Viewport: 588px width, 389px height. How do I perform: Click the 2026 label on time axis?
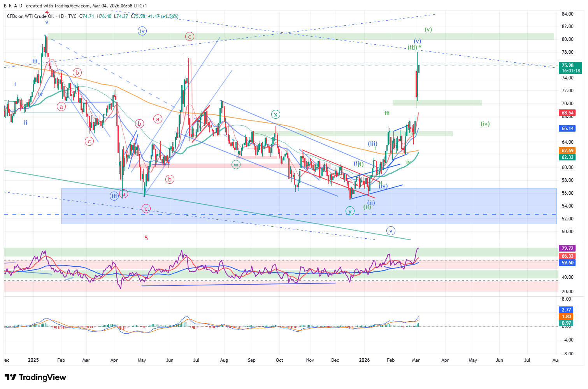364,360
